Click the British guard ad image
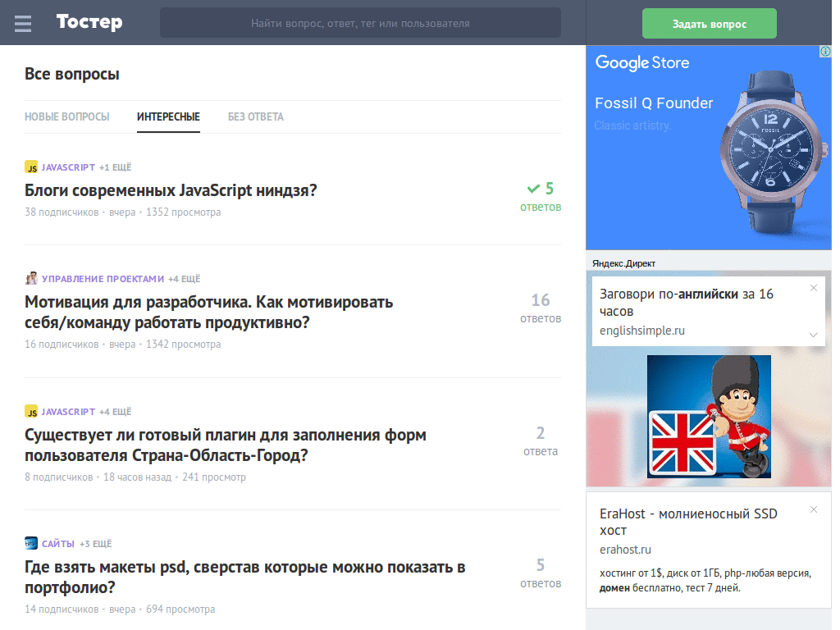840x630 pixels. (x=709, y=417)
